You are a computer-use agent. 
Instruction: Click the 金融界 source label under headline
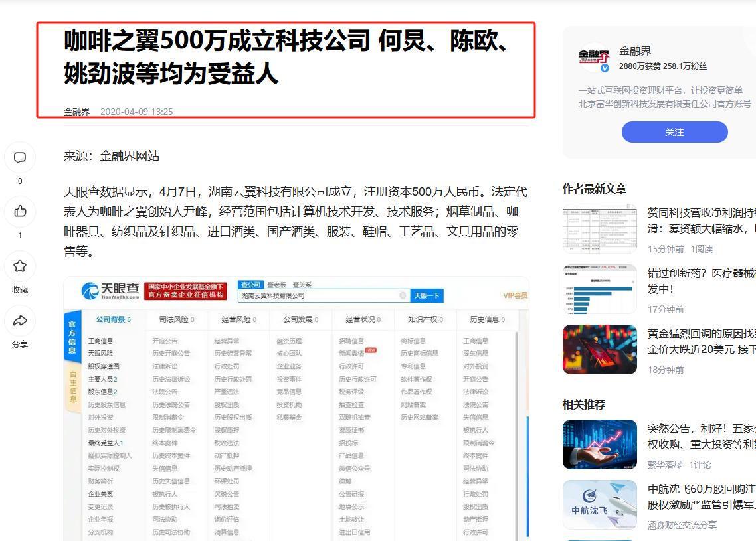[76, 112]
